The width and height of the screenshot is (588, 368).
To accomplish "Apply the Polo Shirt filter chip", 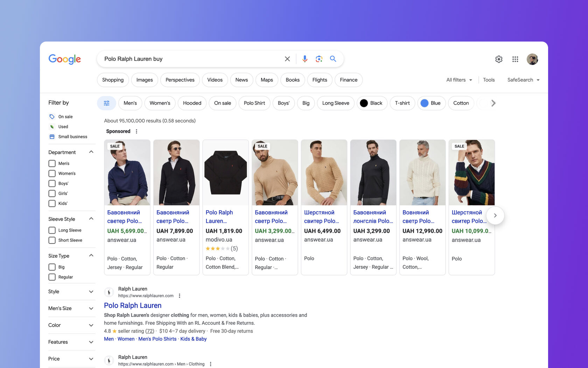I will point(254,103).
